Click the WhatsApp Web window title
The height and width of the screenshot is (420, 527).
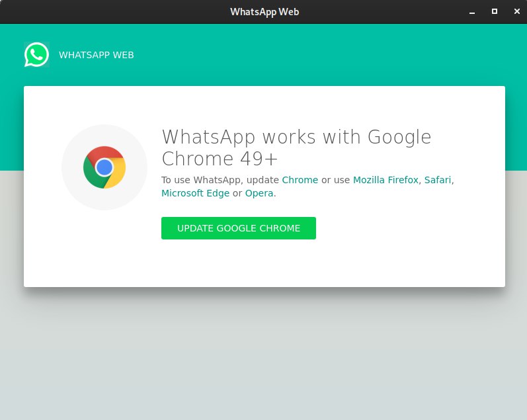[264, 12]
